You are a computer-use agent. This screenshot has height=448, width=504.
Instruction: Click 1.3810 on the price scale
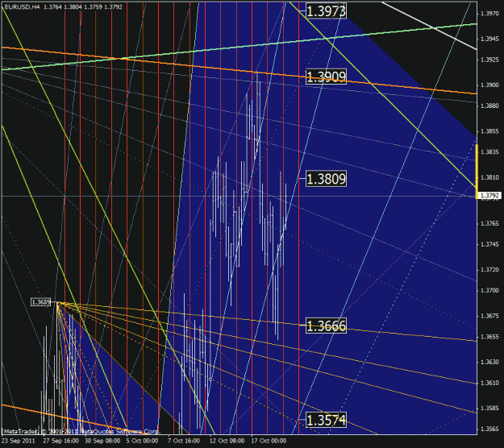(x=489, y=177)
